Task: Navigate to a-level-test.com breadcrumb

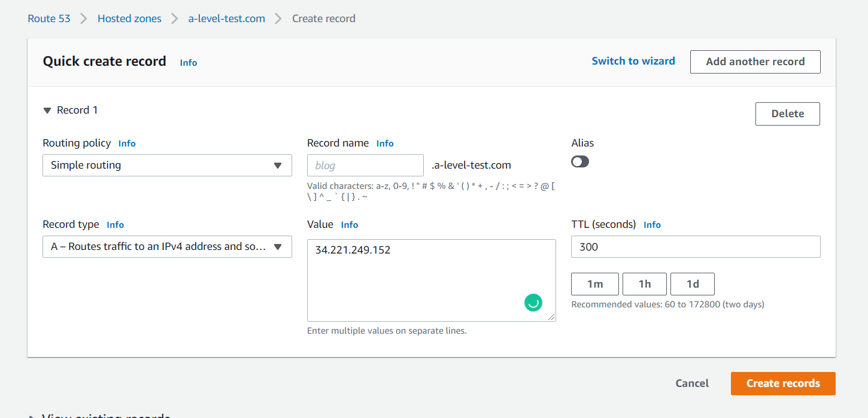Action: [226, 19]
